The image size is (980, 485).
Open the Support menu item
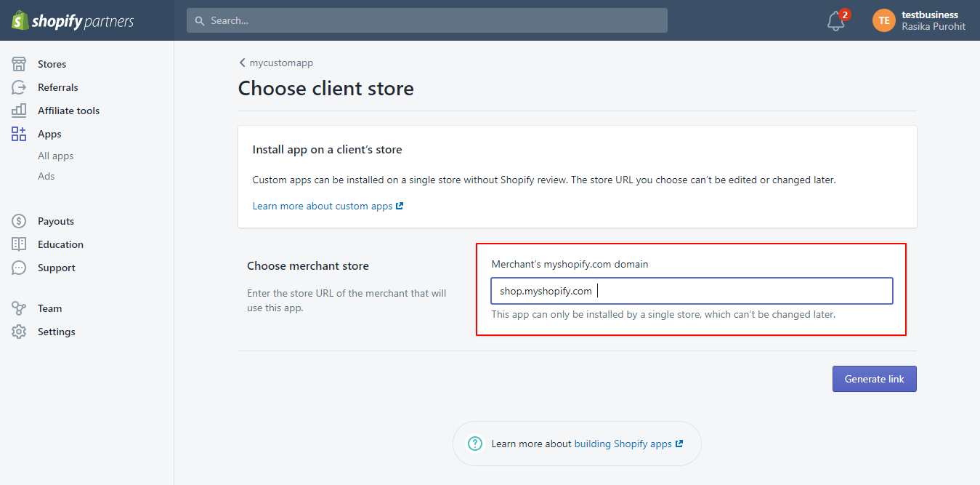[x=57, y=268]
